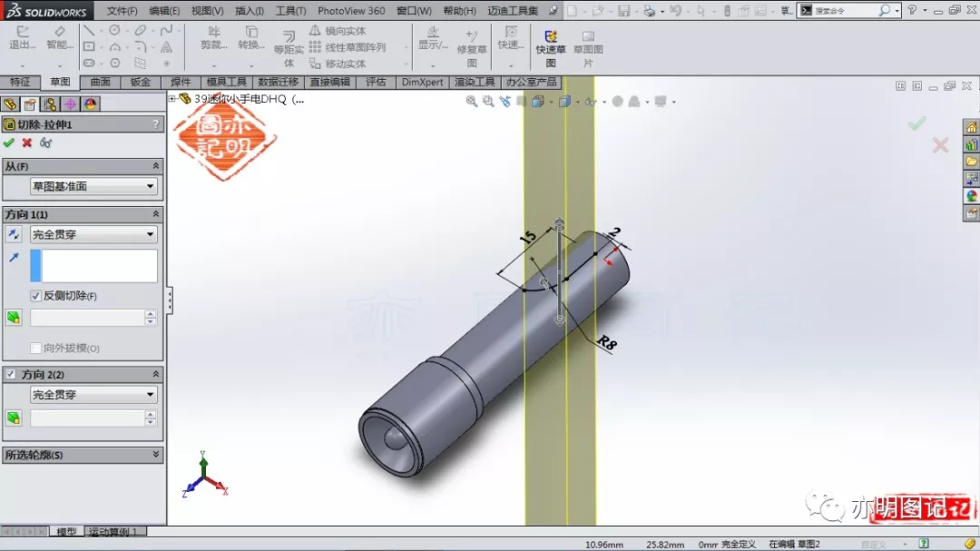
Task: Select the Spline sketch tool
Action: click(x=166, y=31)
